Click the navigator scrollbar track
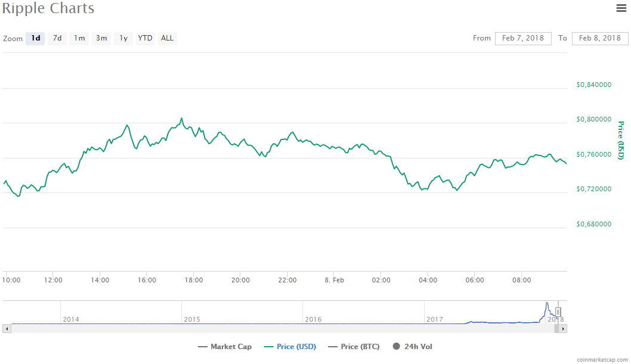 pos(283,329)
